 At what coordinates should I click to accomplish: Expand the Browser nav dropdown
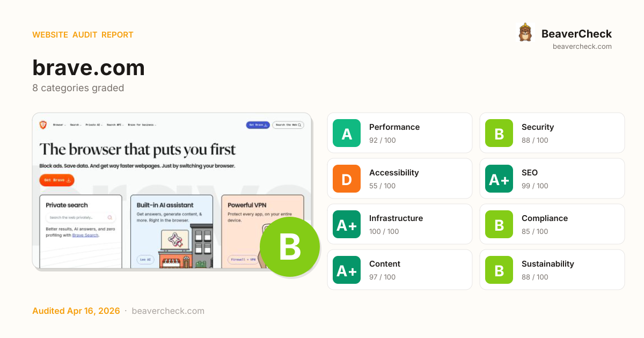60,125
